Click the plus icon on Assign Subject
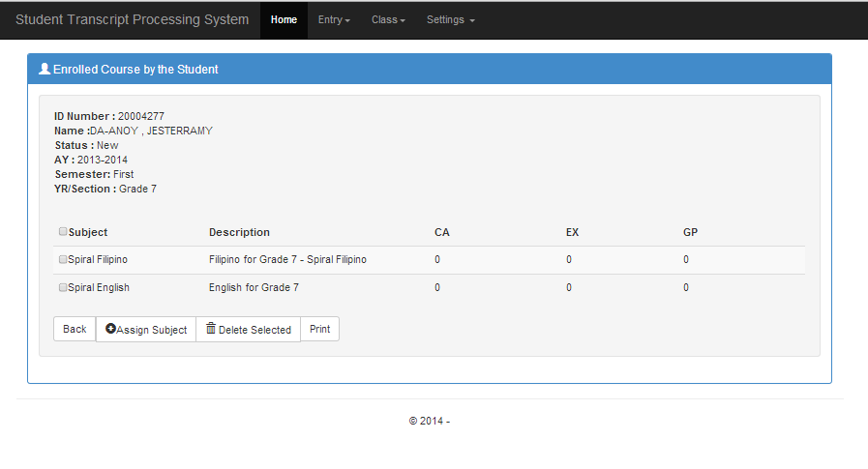Viewport: 868px width, 469px height. click(110, 329)
